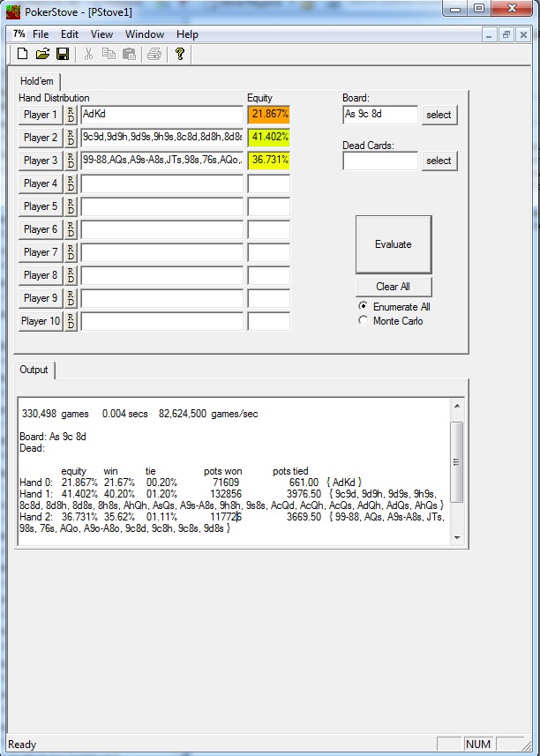Click the Player 7 button
The height and width of the screenshot is (756, 540).
41,252
